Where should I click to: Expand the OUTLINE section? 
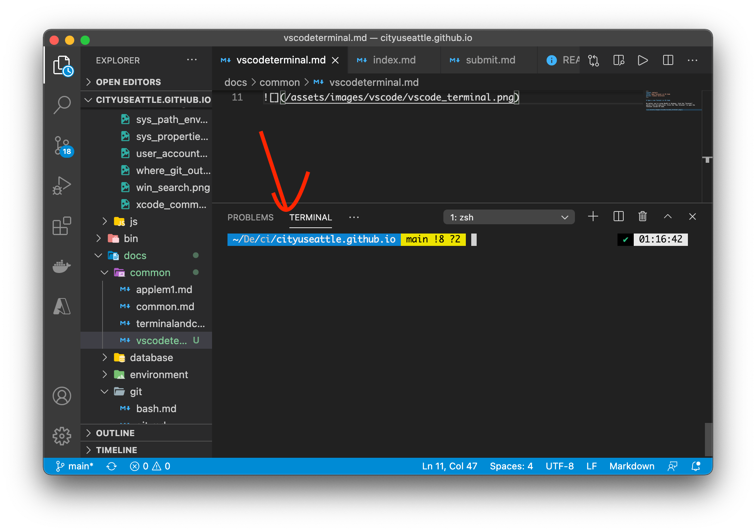(x=115, y=433)
